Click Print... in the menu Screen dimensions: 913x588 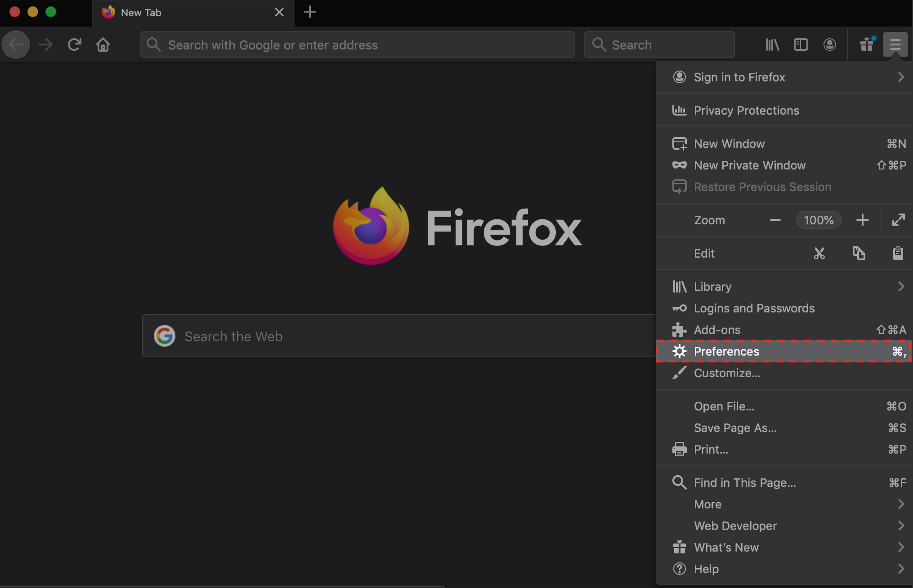pos(784,450)
